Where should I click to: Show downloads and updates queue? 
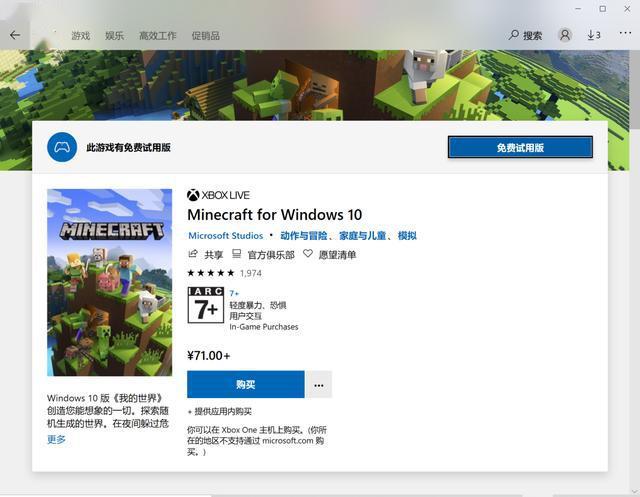pyautogui.click(x=594, y=36)
